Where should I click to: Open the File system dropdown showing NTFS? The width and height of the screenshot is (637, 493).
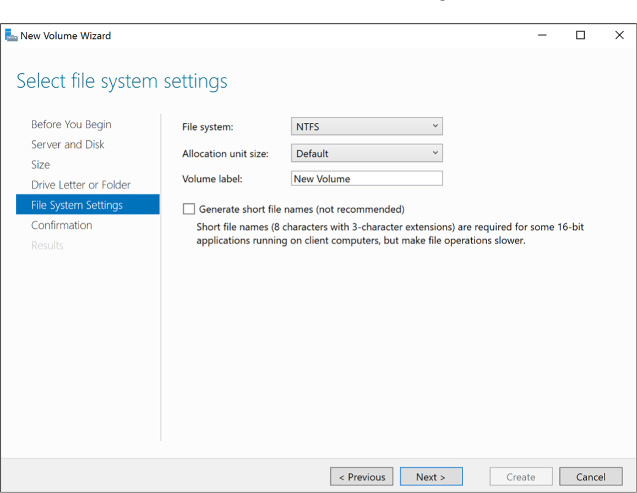(x=366, y=127)
